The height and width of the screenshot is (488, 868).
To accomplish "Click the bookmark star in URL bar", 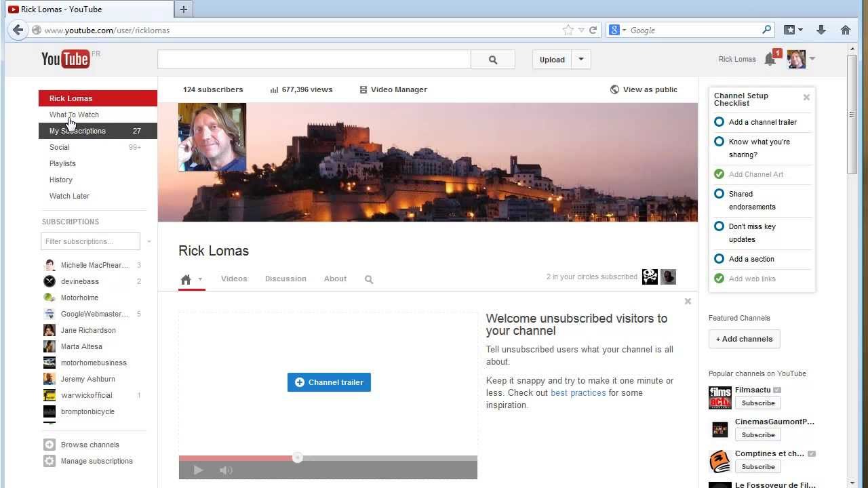I will 568,30.
